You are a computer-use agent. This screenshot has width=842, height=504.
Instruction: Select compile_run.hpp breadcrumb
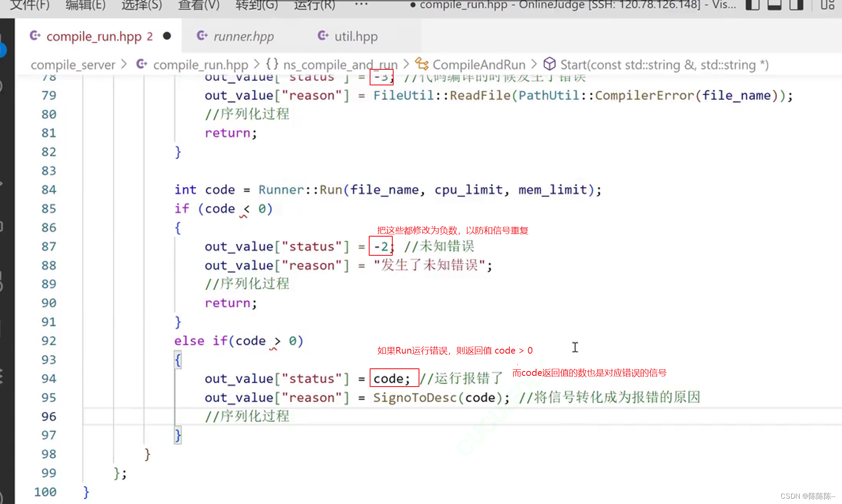[x=201, y=65]
